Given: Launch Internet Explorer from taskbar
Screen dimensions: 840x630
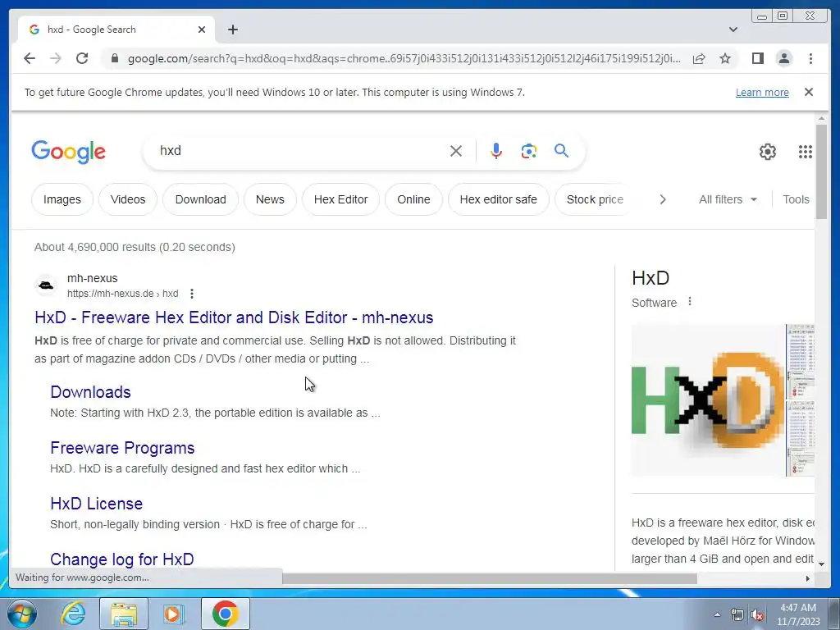Looking at the screenshot, I should [x=73, y=614].
